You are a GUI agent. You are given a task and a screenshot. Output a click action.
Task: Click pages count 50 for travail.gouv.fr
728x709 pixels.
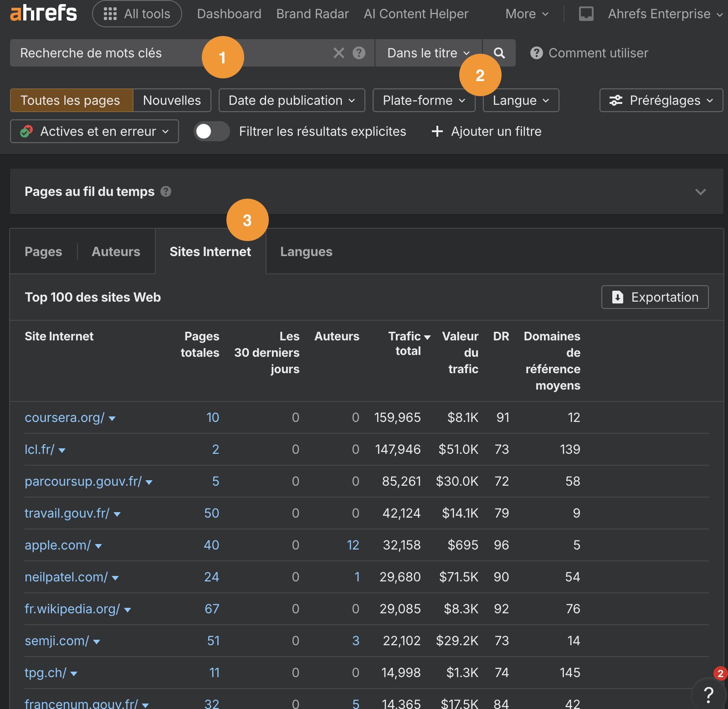click(212, 513)
